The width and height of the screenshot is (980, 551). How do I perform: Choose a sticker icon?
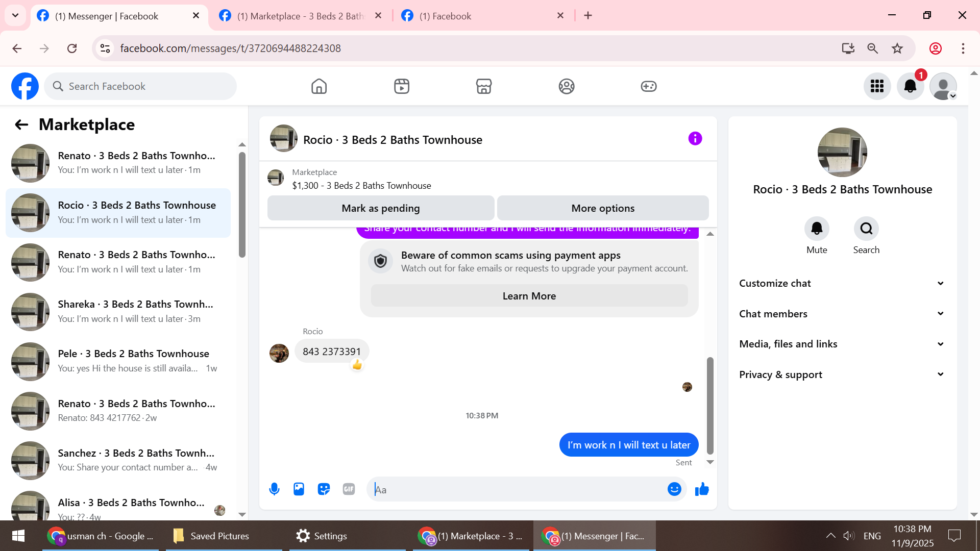point(324,489)
